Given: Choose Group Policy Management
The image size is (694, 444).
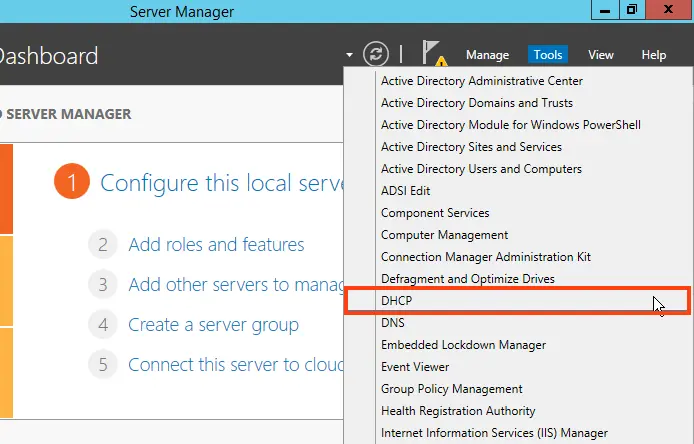Looking at the screenshot, I should click(x=451, y=389).
